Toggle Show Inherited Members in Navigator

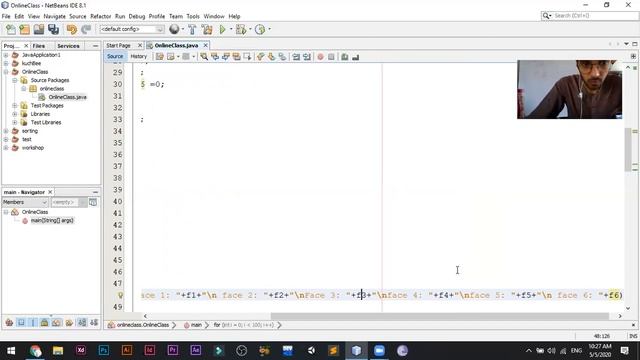pos(9,322)
